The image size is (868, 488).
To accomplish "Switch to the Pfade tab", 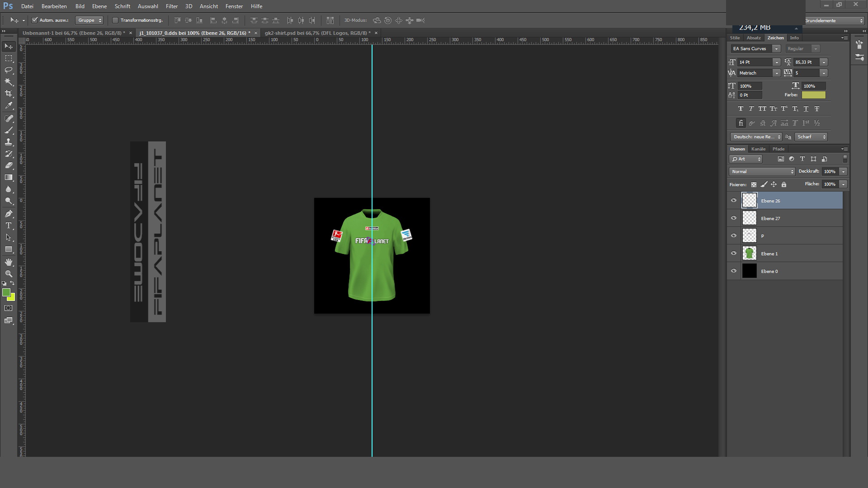I will [778, 149].
